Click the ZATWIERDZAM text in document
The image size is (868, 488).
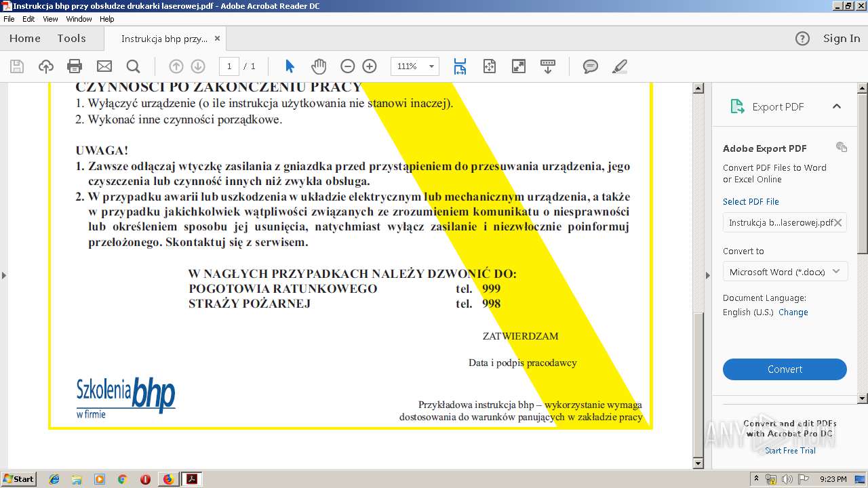pos(520,336)
